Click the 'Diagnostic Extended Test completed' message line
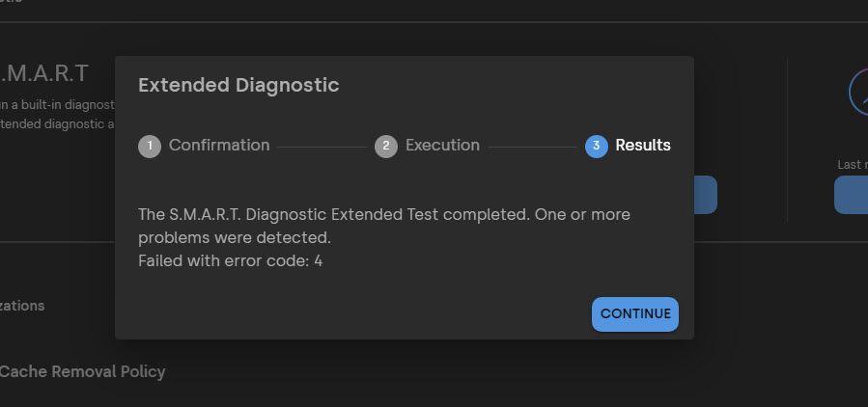 (383, 214)
